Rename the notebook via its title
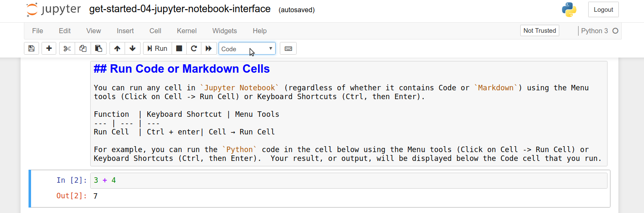Screen dimensions: 644x213 click(180, 9)
